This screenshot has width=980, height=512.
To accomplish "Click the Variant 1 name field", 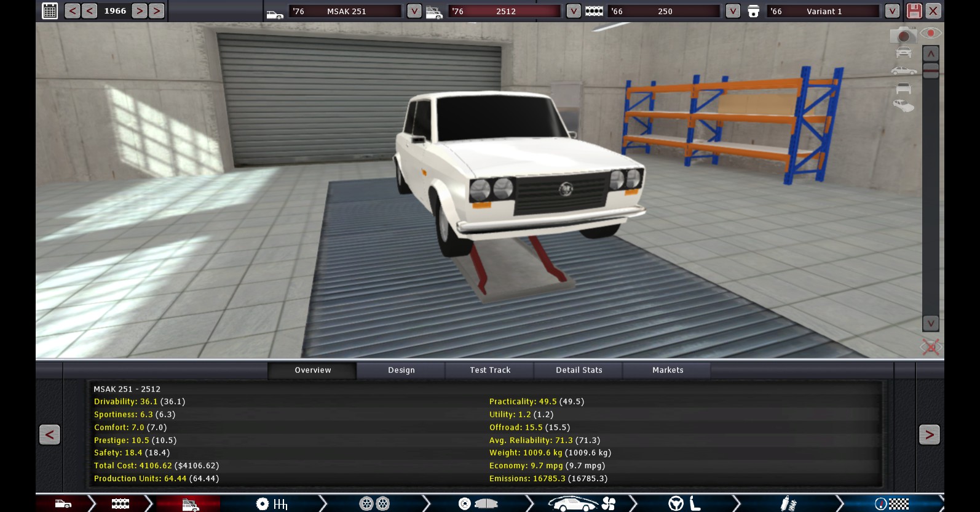I will coord(824,11).
